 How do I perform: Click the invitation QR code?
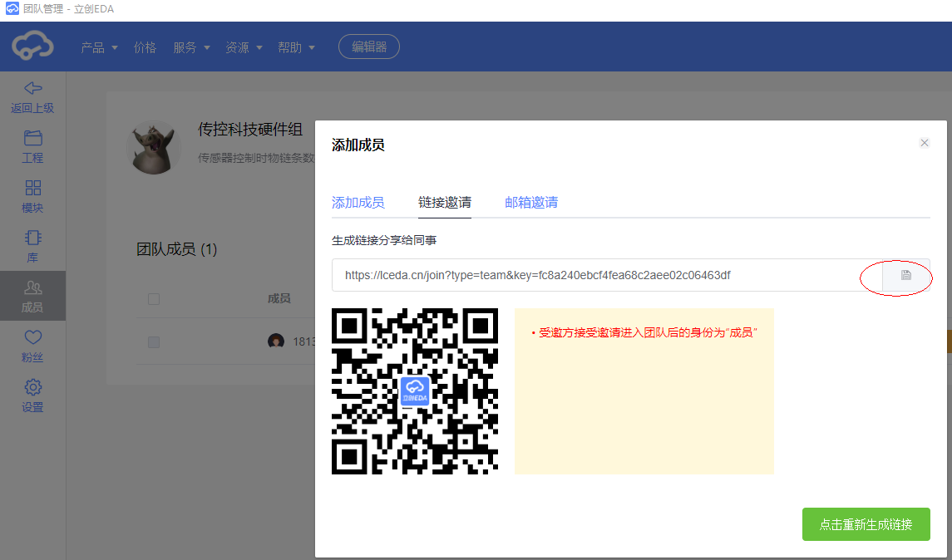pyautogui.click(x=415, y=391)
